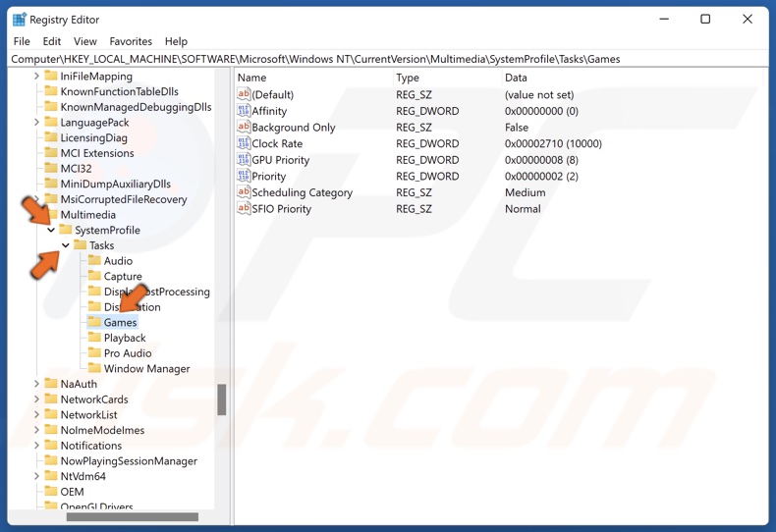
Task: Expand the NetworkCards key
Action: tap(36, 399)
